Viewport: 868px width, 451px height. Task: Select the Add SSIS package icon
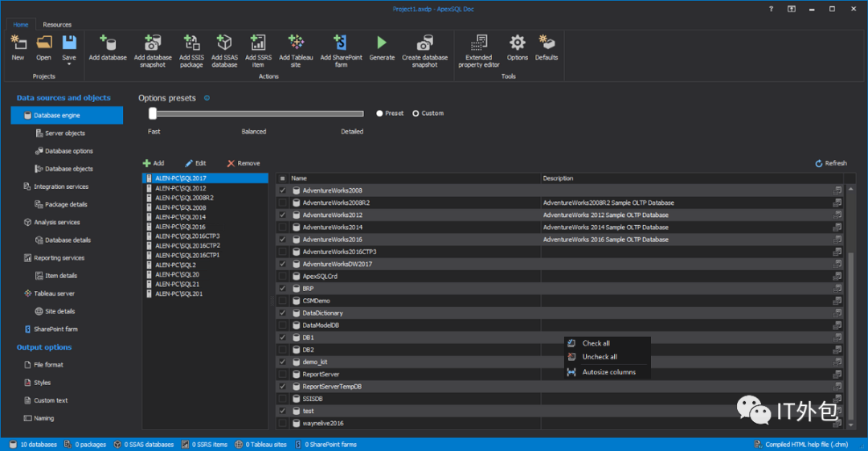tap(191, 43)
